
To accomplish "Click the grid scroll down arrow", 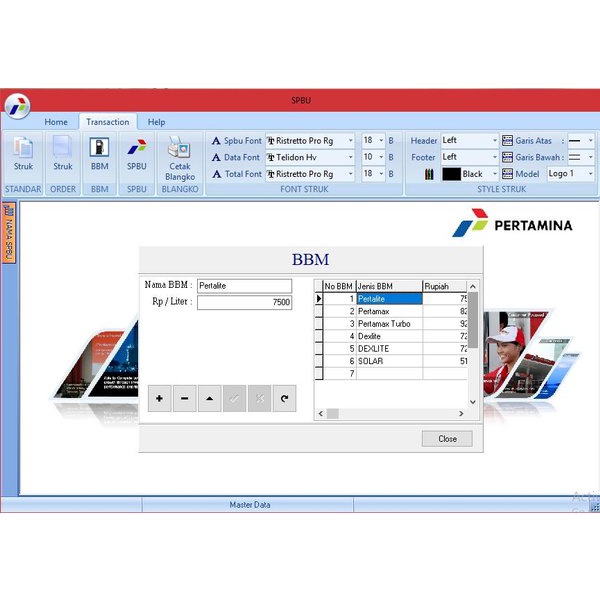I will [x=473, y=402].
